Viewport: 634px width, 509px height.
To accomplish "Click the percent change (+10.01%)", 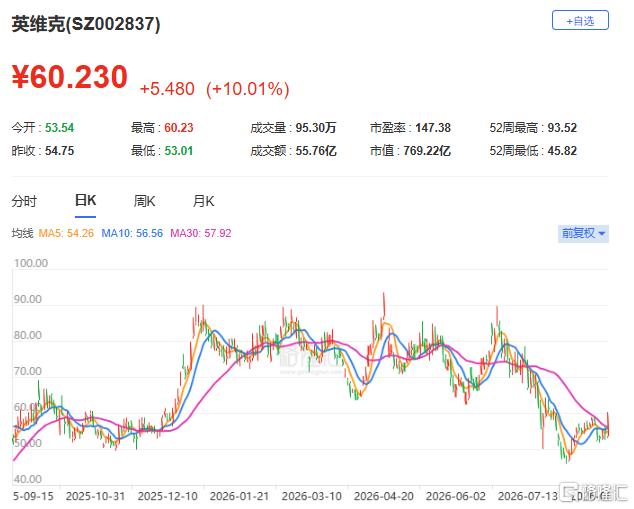I will click(x=247, y=89).
